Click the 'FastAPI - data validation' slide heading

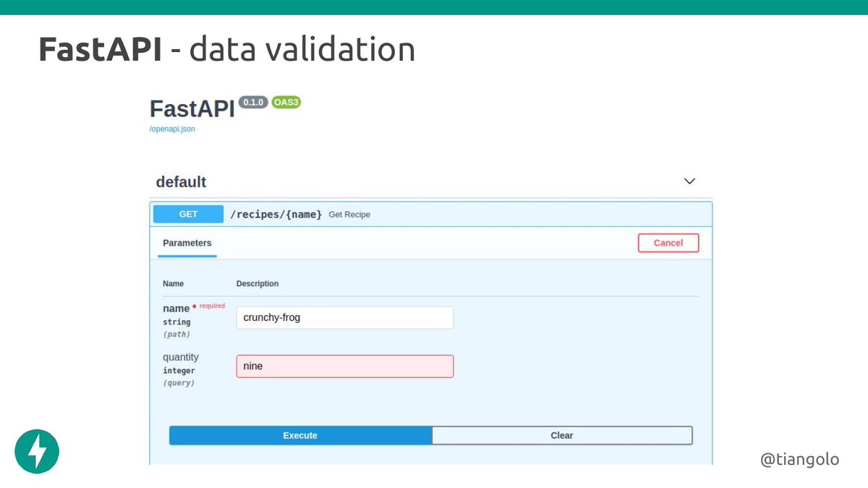(x=227, y=49)
